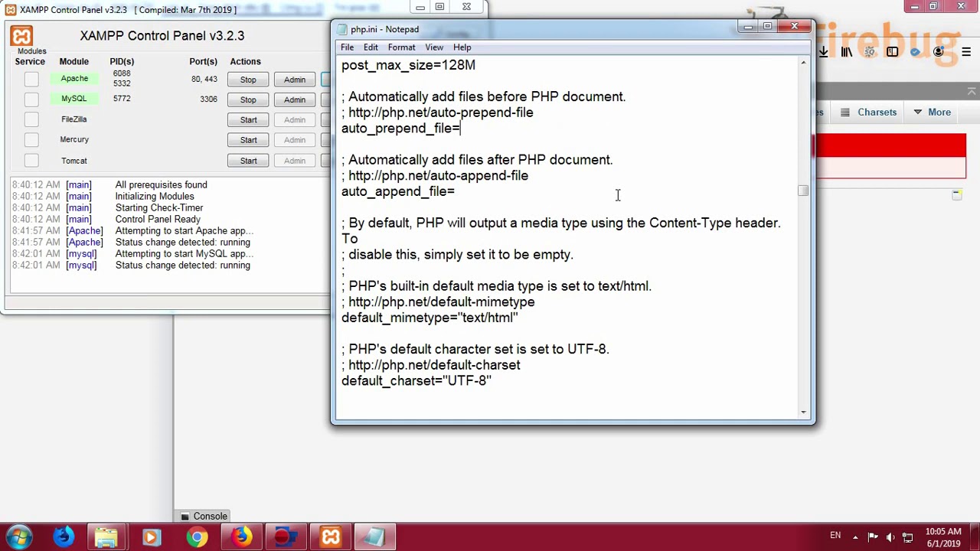Screen dimensions: 980x551
Task: Open Notepad Edit menu
Action: [x=371, y=47]
